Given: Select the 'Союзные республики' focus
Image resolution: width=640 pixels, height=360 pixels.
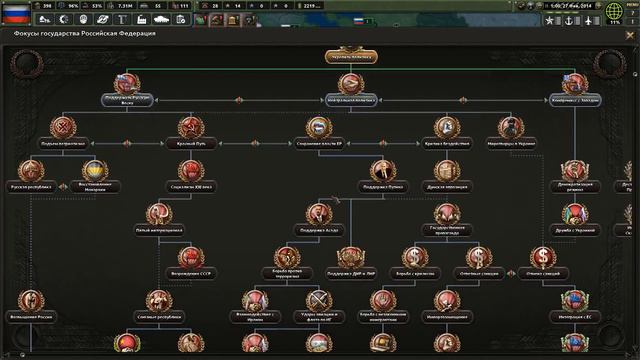Looking at the screenshot, I should coord(159,306).
